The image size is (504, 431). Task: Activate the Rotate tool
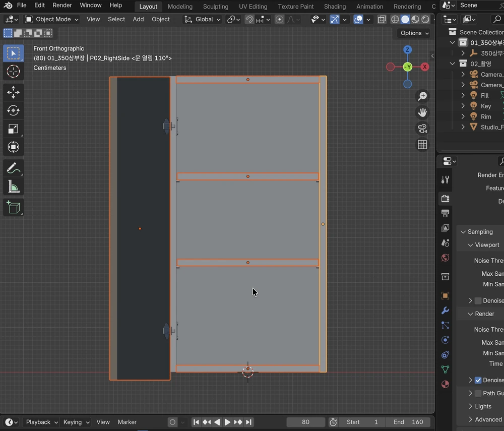pos(13,110)
